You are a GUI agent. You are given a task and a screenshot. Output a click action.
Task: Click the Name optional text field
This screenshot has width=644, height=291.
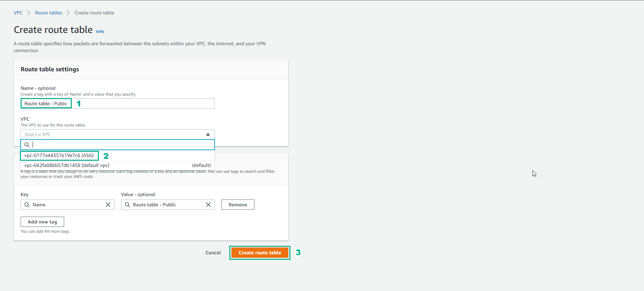(117, 104)
